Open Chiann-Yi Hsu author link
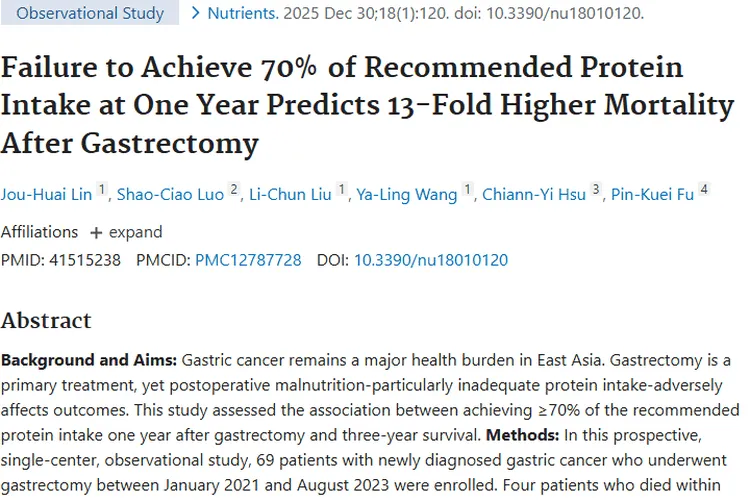750x500 pixels. coord(535,194)
